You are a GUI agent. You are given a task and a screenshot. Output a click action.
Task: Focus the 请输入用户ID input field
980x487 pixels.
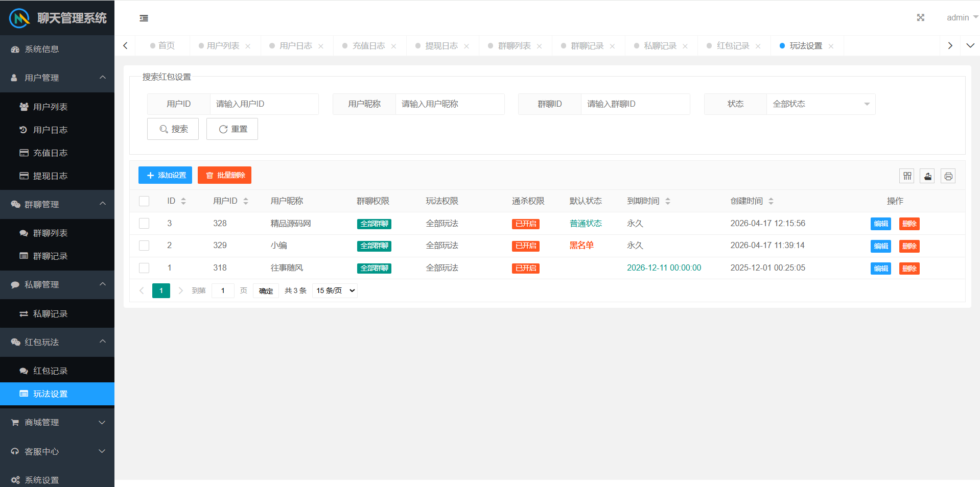point(264,104)
